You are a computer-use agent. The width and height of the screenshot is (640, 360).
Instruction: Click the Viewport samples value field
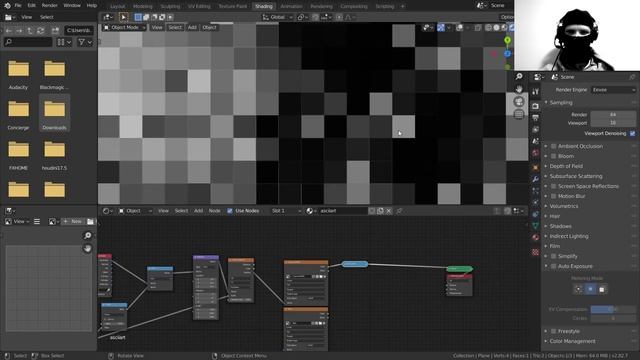pyautogui.click(x=613, y=123)
